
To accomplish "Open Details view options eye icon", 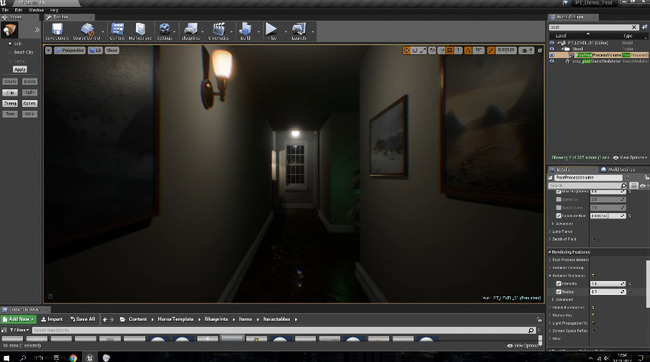I will (643, 186).
